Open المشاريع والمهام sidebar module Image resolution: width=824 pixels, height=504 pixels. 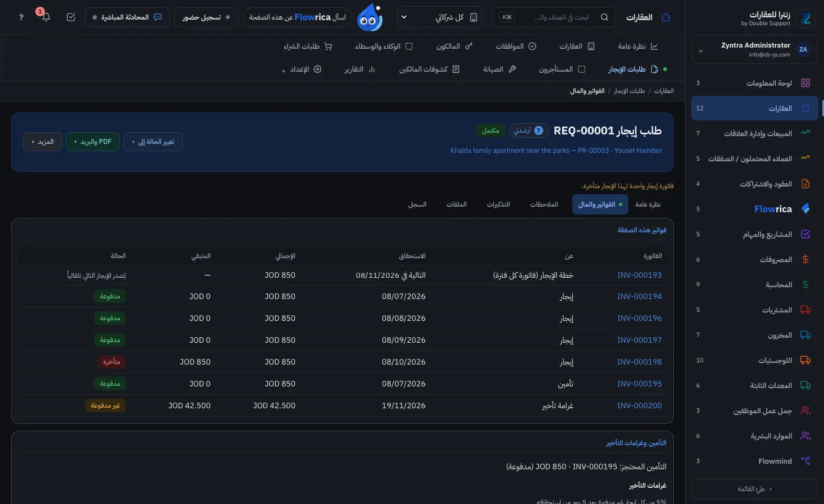coord(754,234)
